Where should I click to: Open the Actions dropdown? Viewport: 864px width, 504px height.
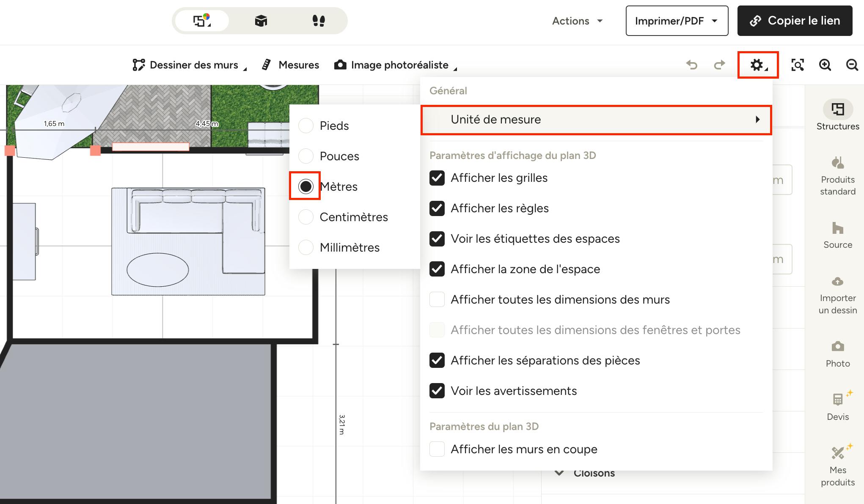(577, 21)
